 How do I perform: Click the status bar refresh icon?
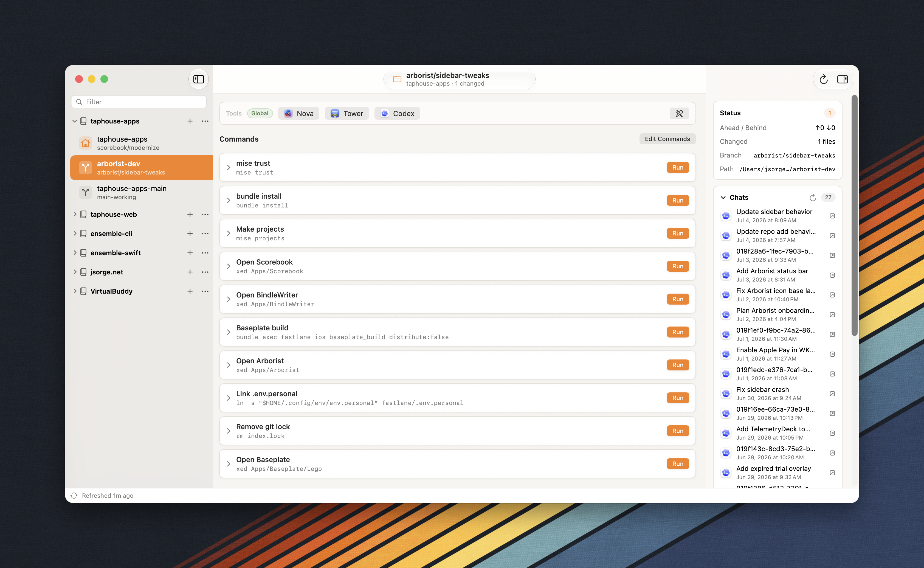click(x=74, y=496)
